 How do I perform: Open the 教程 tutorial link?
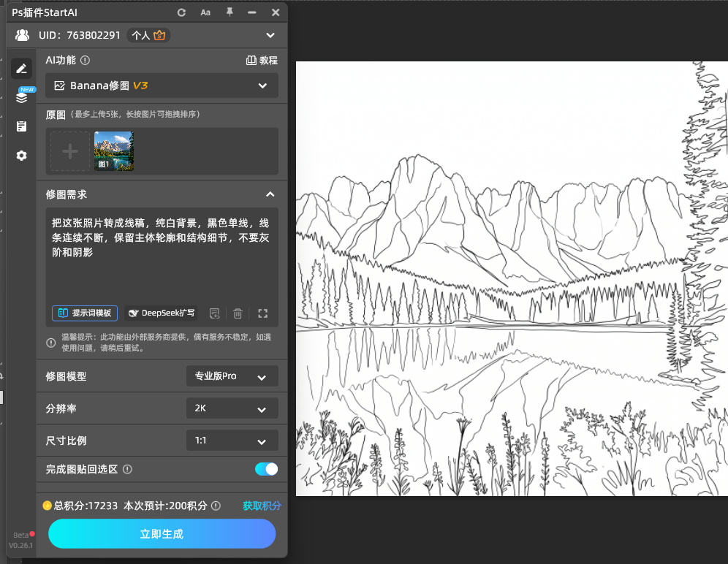click(262, 61)
